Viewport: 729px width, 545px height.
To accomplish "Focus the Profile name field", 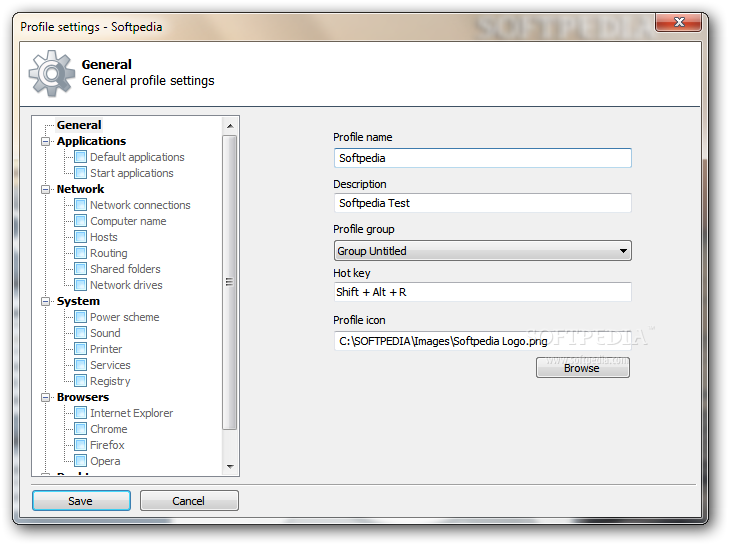I will coord(482,158).
